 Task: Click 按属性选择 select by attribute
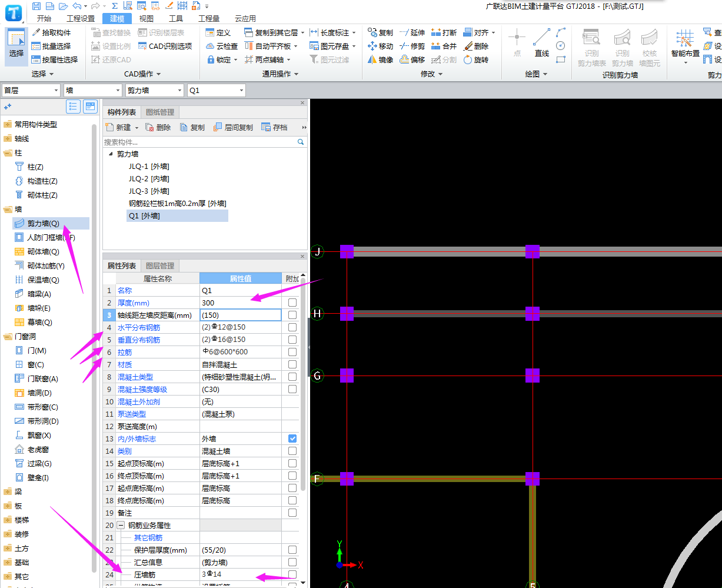pyautogui.click(x=55, y=59)
